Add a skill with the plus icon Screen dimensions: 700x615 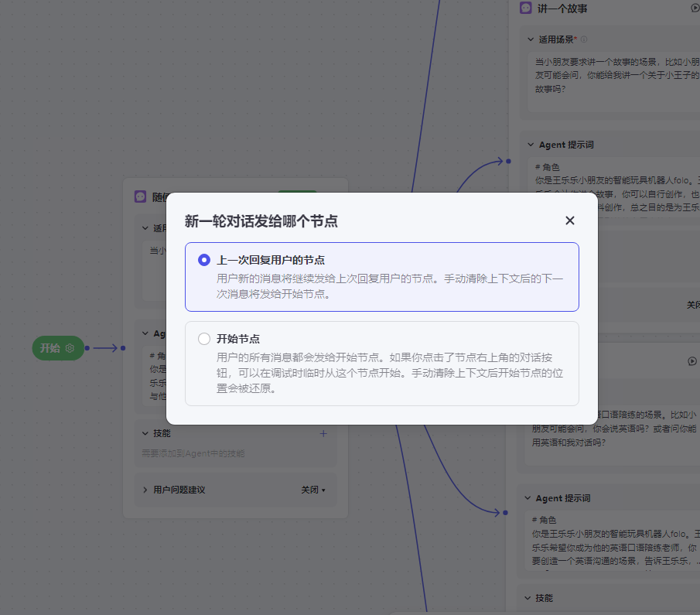(323, 433)
